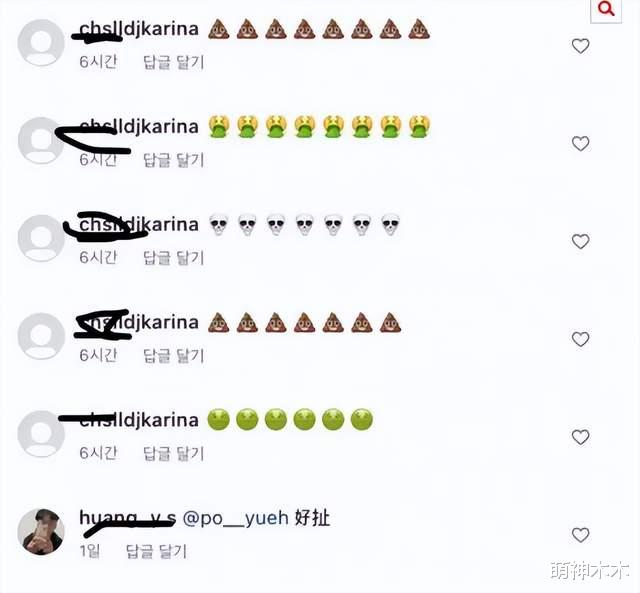Like the seven poop emoji comment
The height and width of the screenshot is (593, 640).
tap(580, 339)
